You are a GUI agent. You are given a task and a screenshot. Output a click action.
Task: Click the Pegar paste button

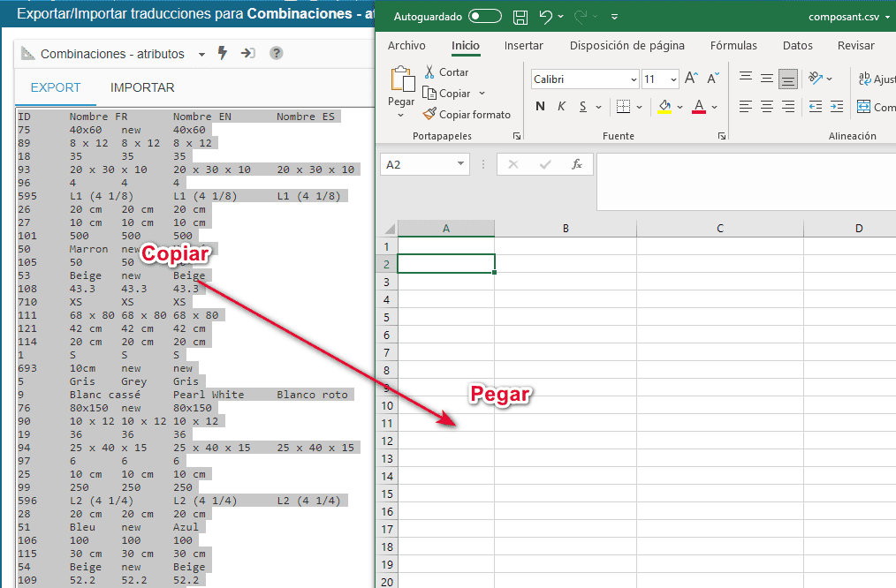click(x=401, y=92)
